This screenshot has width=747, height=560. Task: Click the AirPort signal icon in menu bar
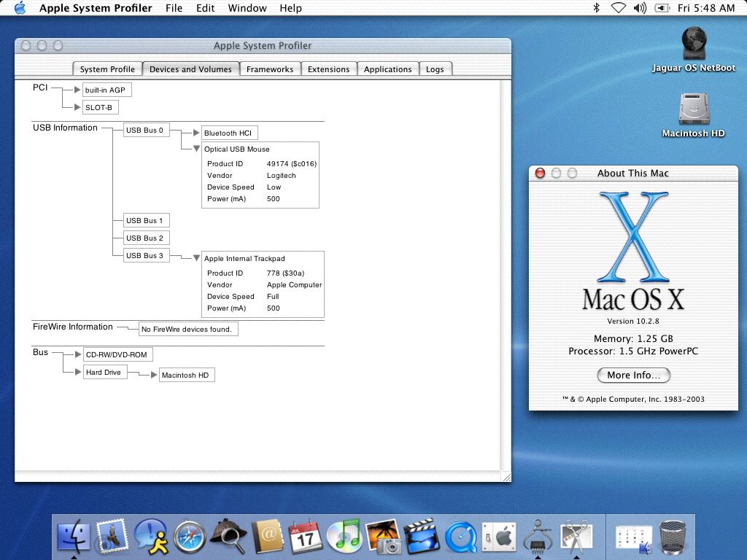[619, 8]
